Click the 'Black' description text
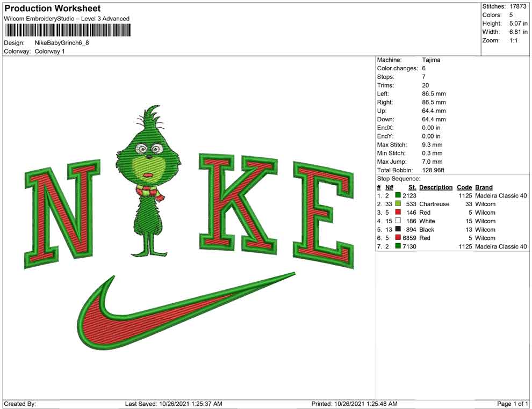 pos(427,229)
